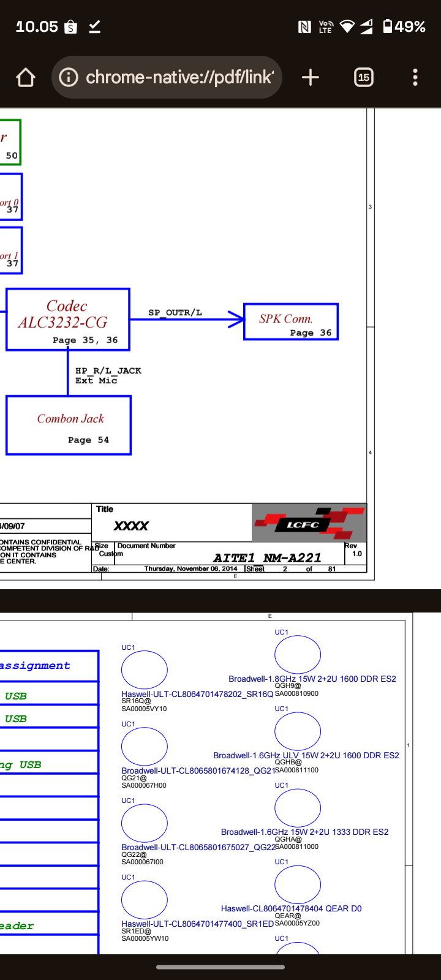Tap the Combon Jack Page 54 block
The width and height of the screenshot is (441, 980).
click(x=69, y=426)
